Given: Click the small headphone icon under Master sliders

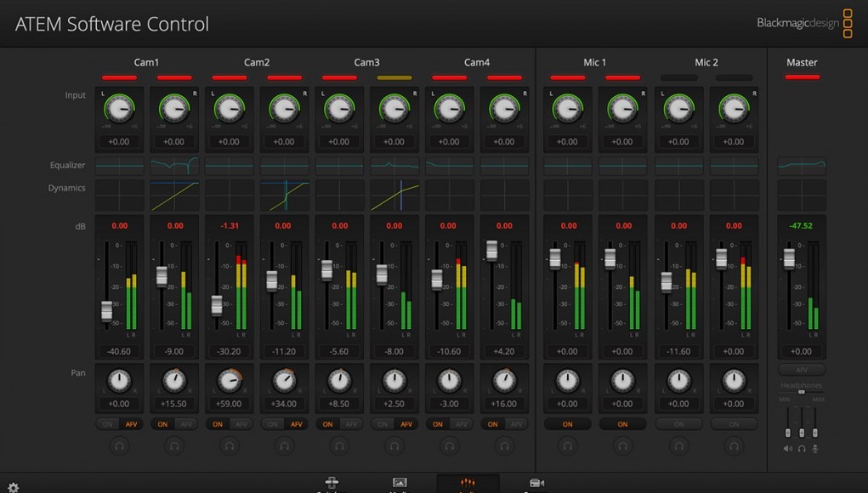Looking at the screenshot, I should 802,449.
